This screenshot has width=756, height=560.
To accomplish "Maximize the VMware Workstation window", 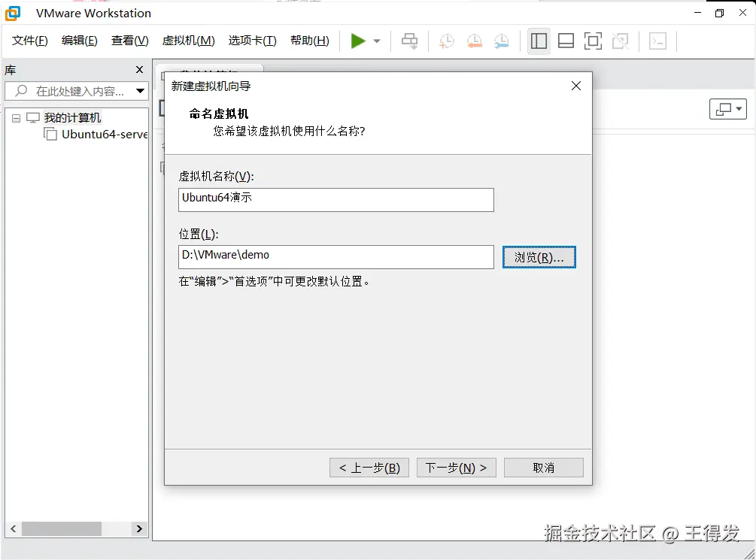I will click(719, 13).
